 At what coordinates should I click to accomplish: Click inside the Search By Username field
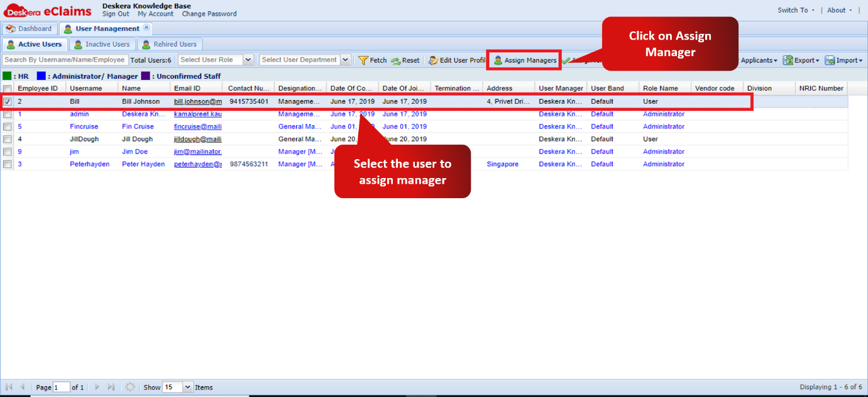point(63,60)
